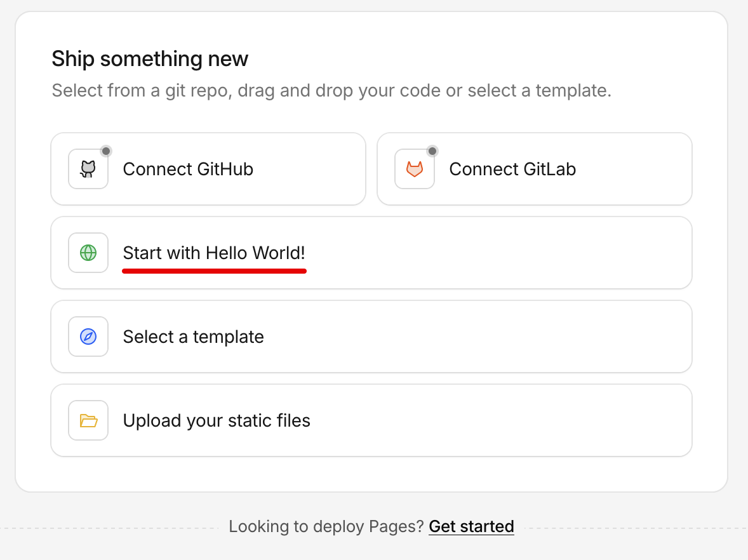Click the blue compass template icon
Viewport: 748px width, 560px height.
[x=88, y=337]
